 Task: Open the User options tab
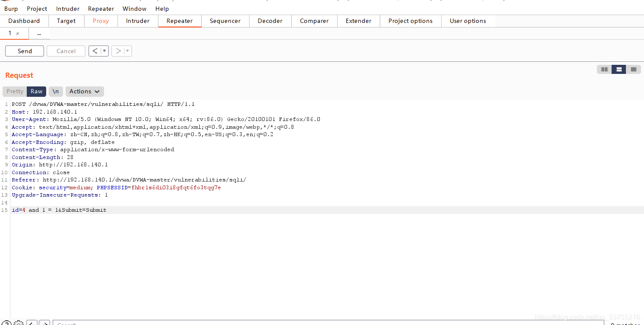(468, 21)
